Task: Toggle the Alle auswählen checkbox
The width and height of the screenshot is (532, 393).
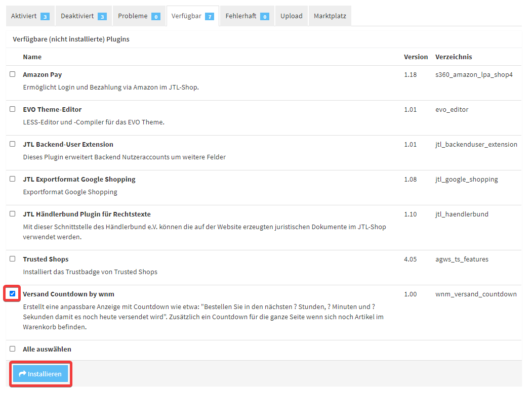Action: 13,349
